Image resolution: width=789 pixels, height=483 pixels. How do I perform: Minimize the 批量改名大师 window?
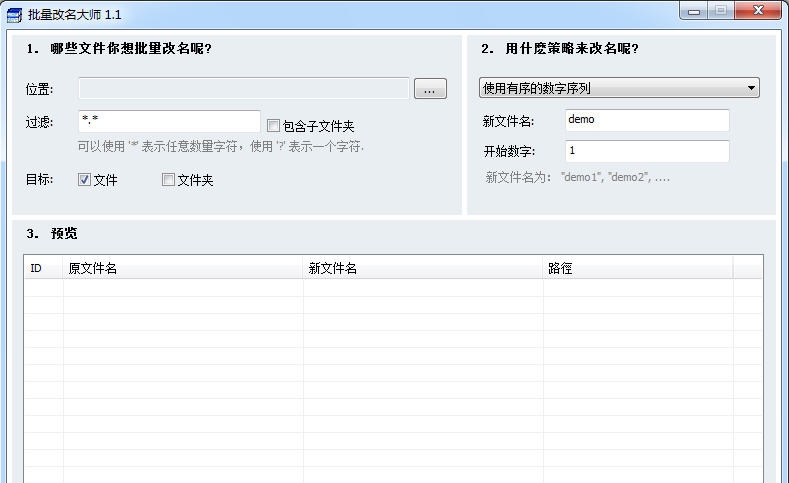(694, 11)
